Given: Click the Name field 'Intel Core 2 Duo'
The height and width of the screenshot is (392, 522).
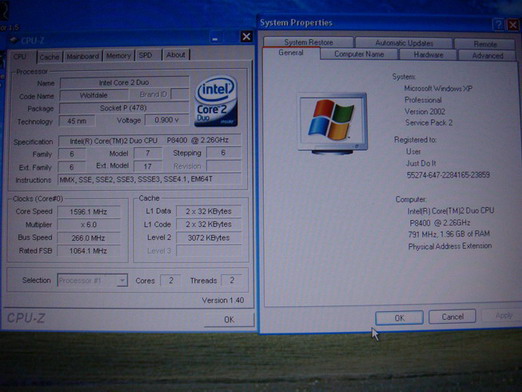Looking at the screenshot, I should pos(124,82).
